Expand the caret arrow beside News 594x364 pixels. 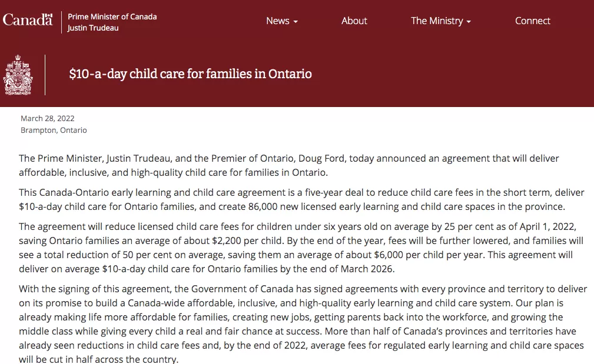(296, 22)
